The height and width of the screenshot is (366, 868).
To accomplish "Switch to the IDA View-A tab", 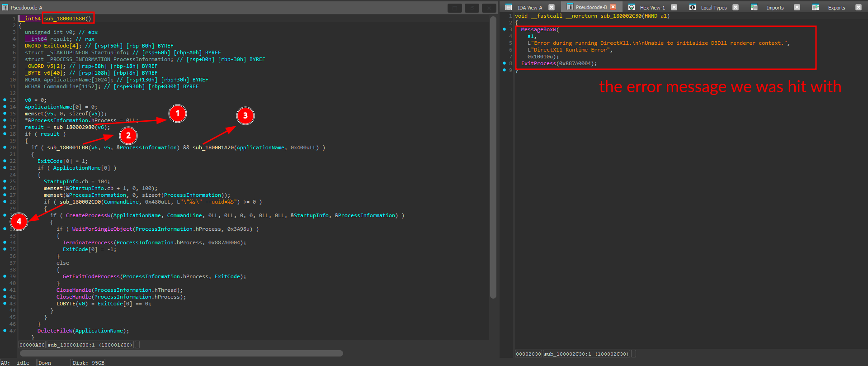I will pyautogui.click(x=530, y=8).
